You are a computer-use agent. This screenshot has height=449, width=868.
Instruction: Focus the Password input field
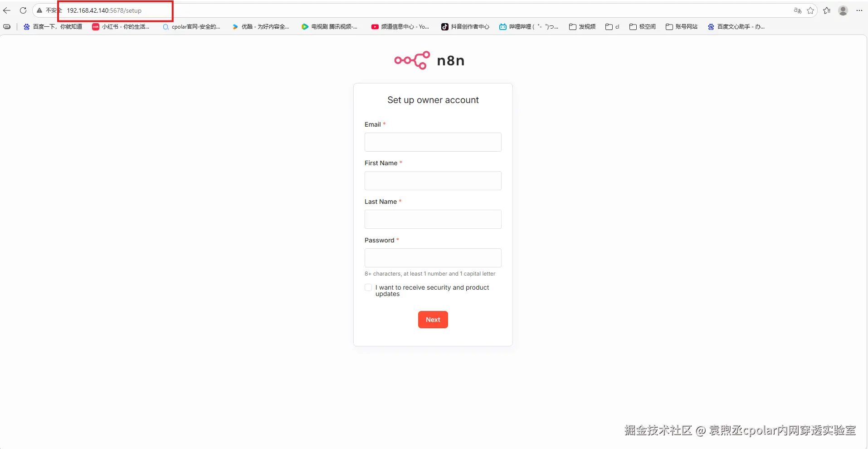click(x=433, y=258)
